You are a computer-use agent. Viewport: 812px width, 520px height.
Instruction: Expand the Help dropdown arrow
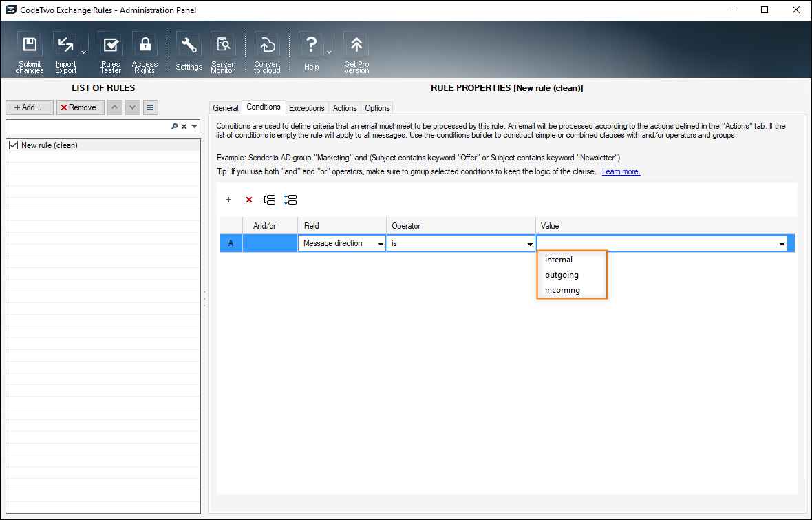tap(329, 52)
